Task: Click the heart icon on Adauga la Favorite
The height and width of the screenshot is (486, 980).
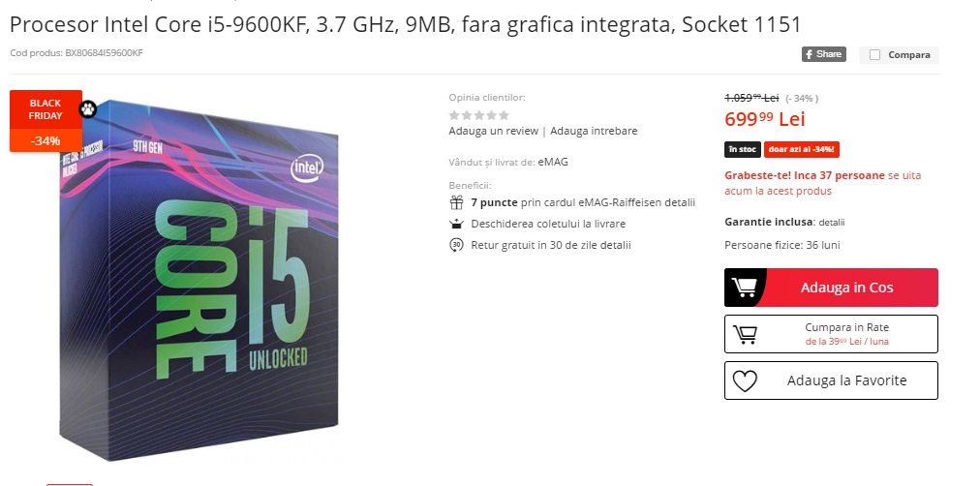Action: click(x=745, y=380)
